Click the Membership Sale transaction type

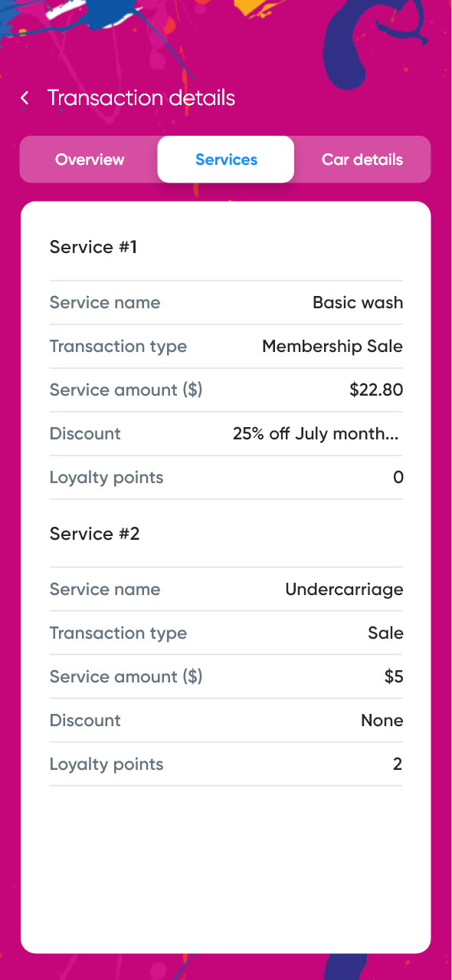tap(332, 347)
